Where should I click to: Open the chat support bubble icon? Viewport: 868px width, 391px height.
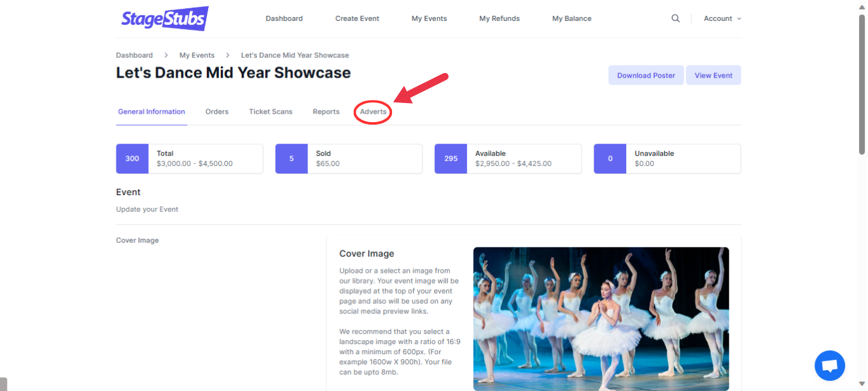click(x=829, y=366)
